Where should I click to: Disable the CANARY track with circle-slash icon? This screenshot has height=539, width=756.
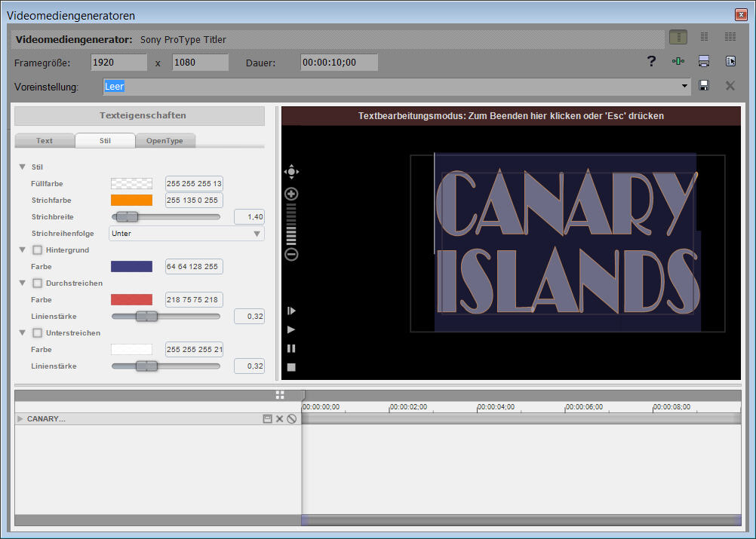pos(292,419)
